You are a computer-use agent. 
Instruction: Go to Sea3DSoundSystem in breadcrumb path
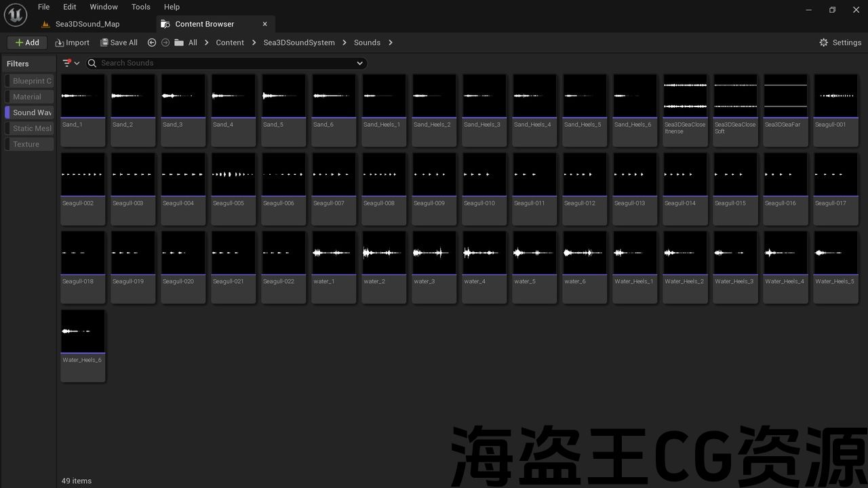(298, 43)
